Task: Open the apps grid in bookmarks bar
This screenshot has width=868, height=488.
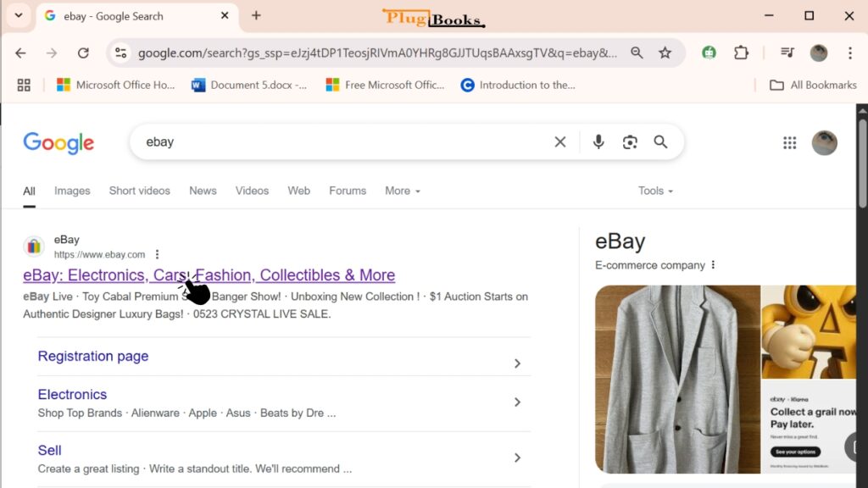Action: pyautogui.click(x=24, y=86)
